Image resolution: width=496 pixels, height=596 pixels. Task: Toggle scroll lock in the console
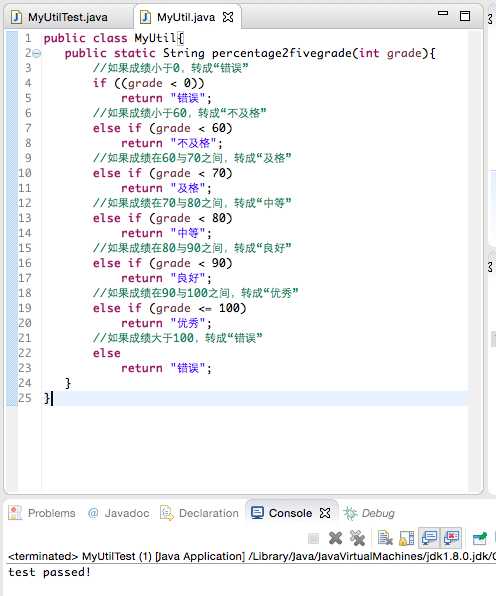(x=407, y=538)
